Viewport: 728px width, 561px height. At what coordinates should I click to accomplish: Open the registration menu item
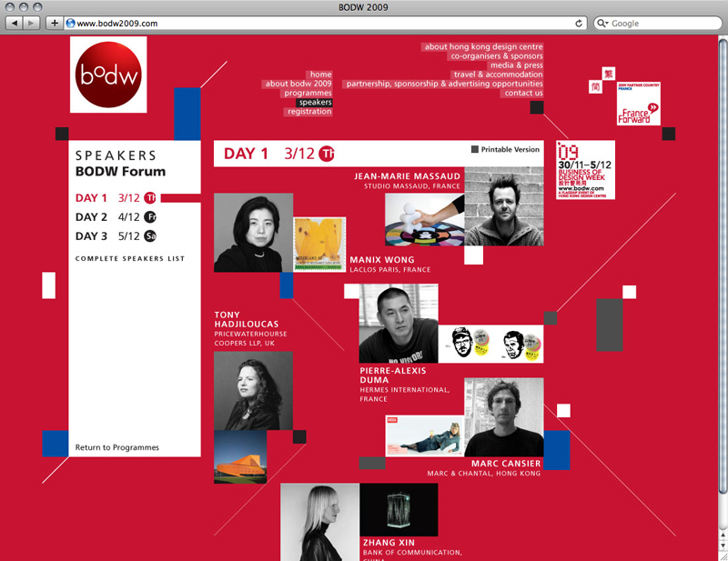(x=308, y=111)
